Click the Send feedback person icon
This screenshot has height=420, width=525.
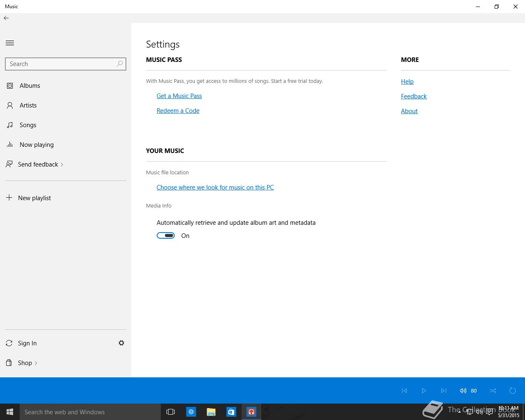tap(9, 164)
